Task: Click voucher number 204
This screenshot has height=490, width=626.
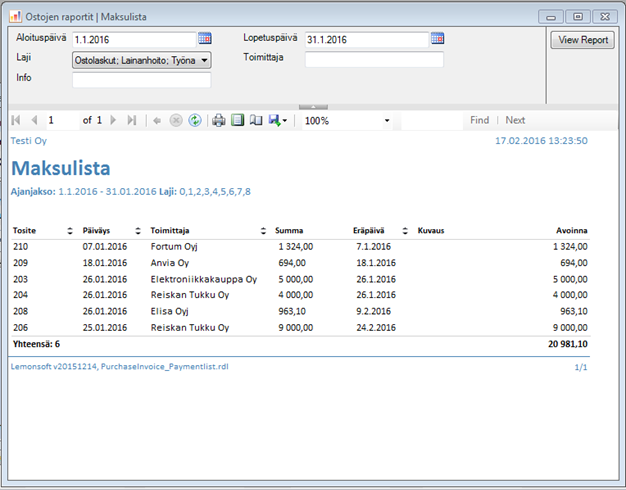Action: click(20, 295)
